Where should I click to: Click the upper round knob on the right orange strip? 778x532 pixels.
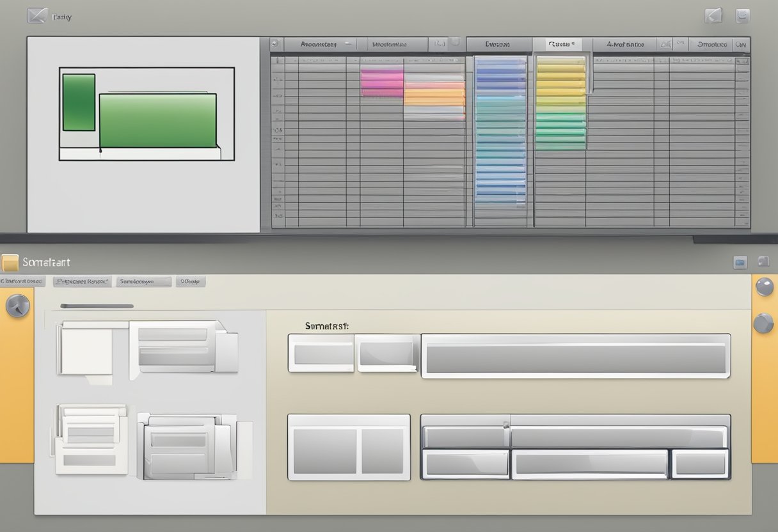(x=764, y=286)
